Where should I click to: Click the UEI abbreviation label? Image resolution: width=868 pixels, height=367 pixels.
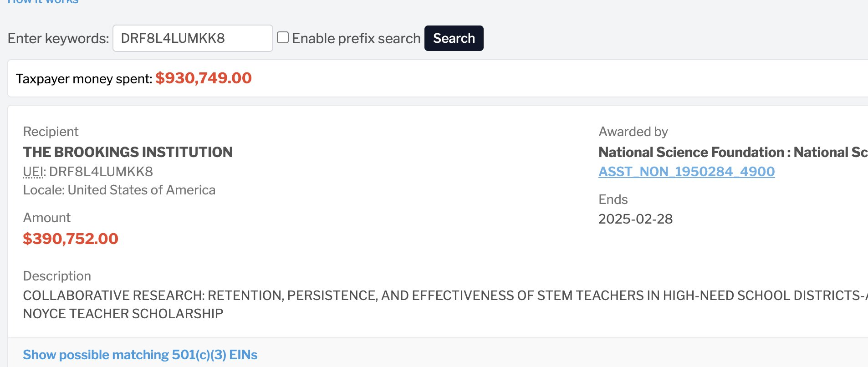[x=33, y=172]
